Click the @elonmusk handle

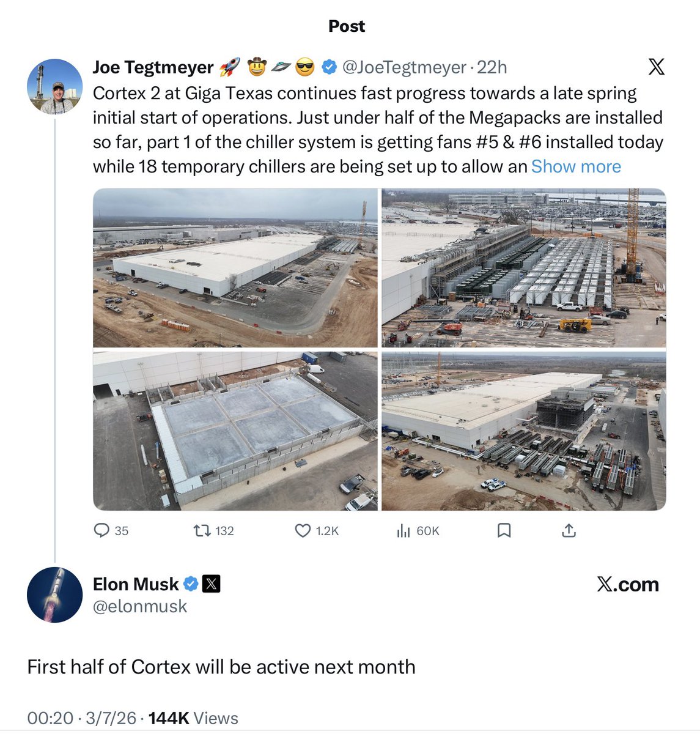[141, 606]
